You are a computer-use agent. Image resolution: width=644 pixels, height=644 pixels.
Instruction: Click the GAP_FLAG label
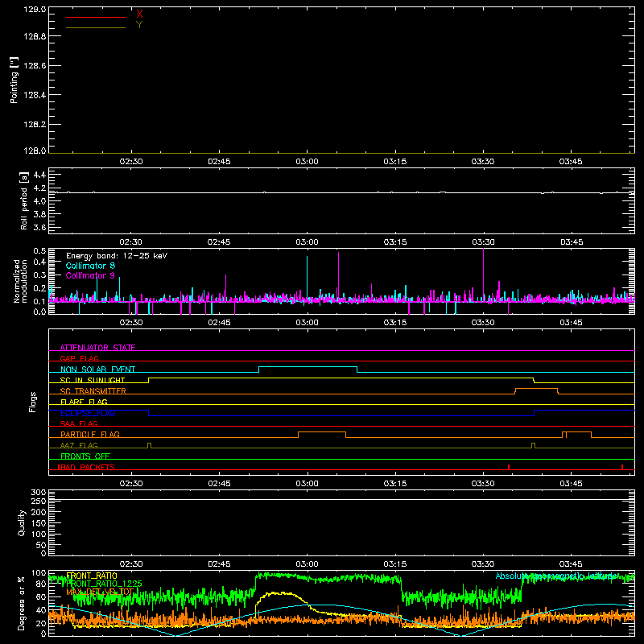79,358
